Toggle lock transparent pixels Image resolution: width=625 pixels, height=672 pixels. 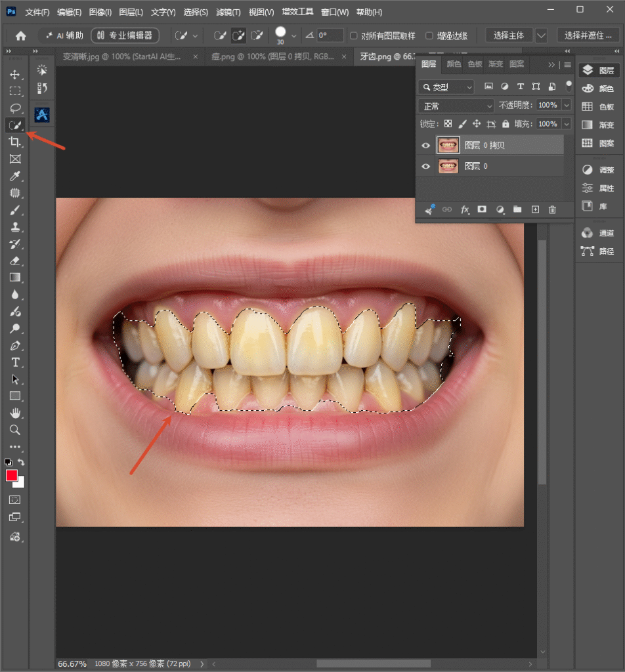448,124
